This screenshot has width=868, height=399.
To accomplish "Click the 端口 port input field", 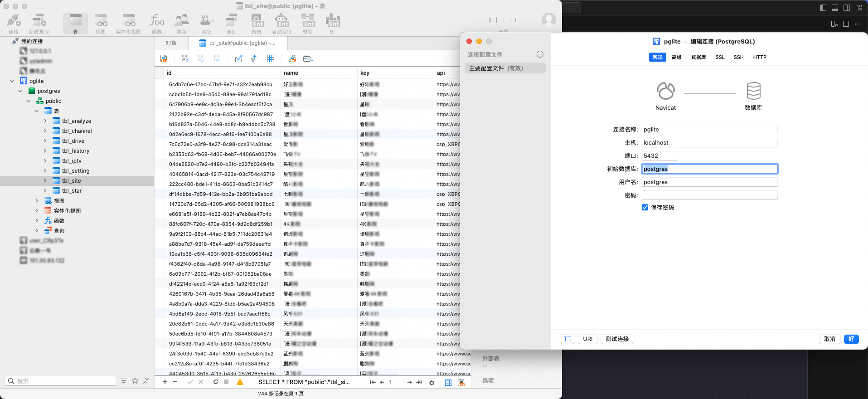I will tap(659, 156).
